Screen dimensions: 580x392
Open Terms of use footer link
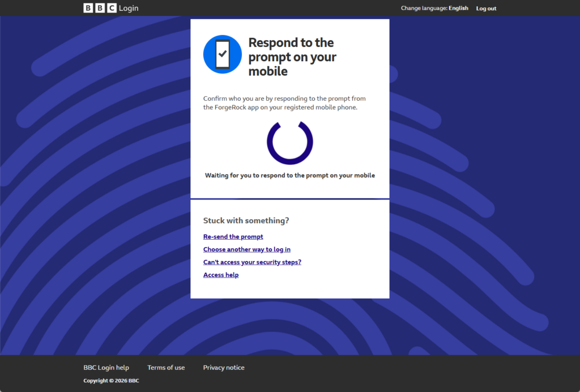(x=166, y=368)
